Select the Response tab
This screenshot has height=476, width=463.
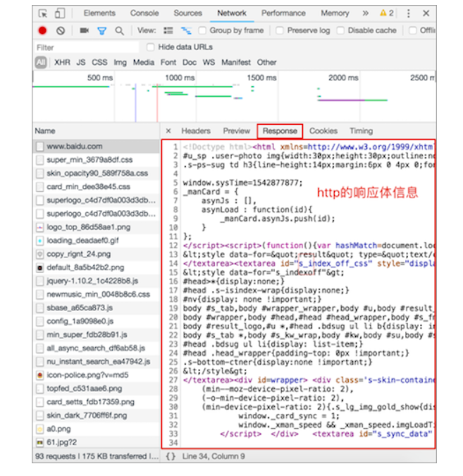click(x=280, y=131)
